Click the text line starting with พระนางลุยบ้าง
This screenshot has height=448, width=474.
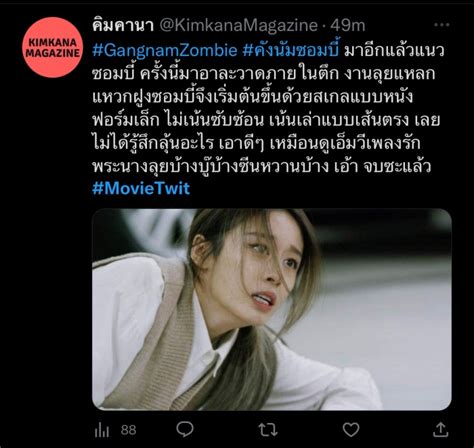click(x=262, y=166)
